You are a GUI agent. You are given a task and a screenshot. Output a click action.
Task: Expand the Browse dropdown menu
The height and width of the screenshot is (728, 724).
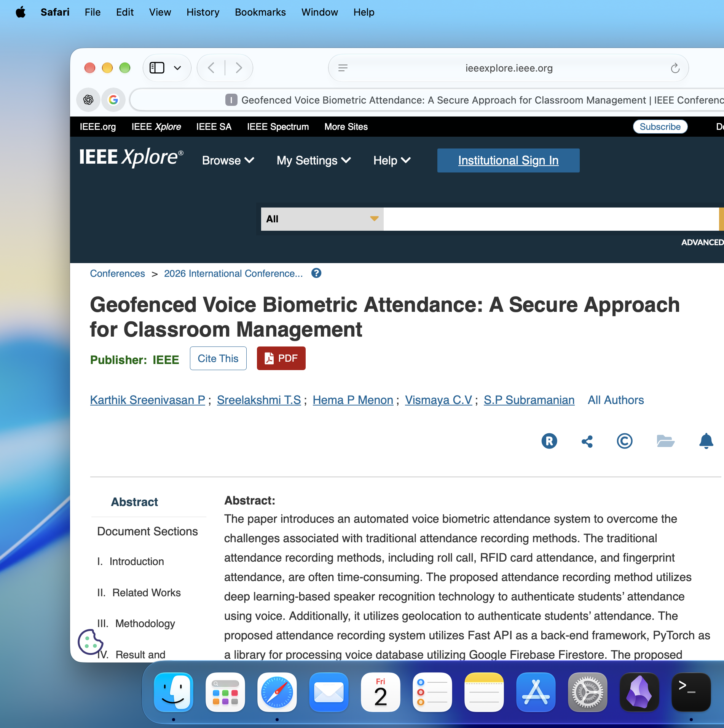(x=228, y=160)
